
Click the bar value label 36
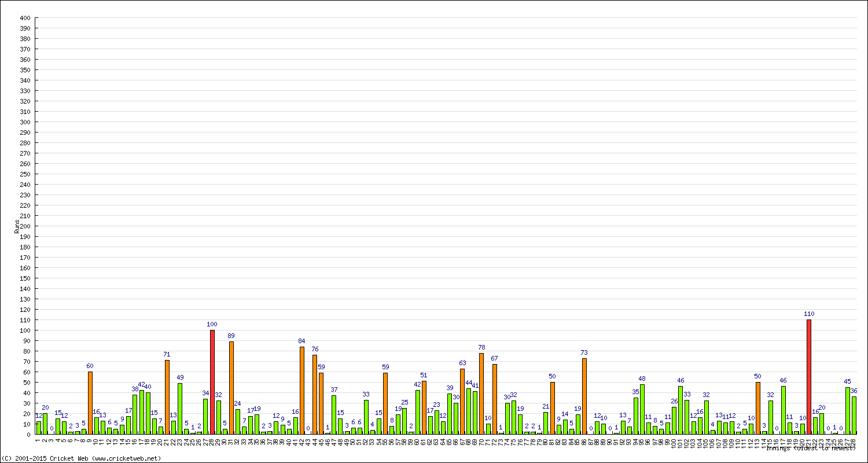854,391
